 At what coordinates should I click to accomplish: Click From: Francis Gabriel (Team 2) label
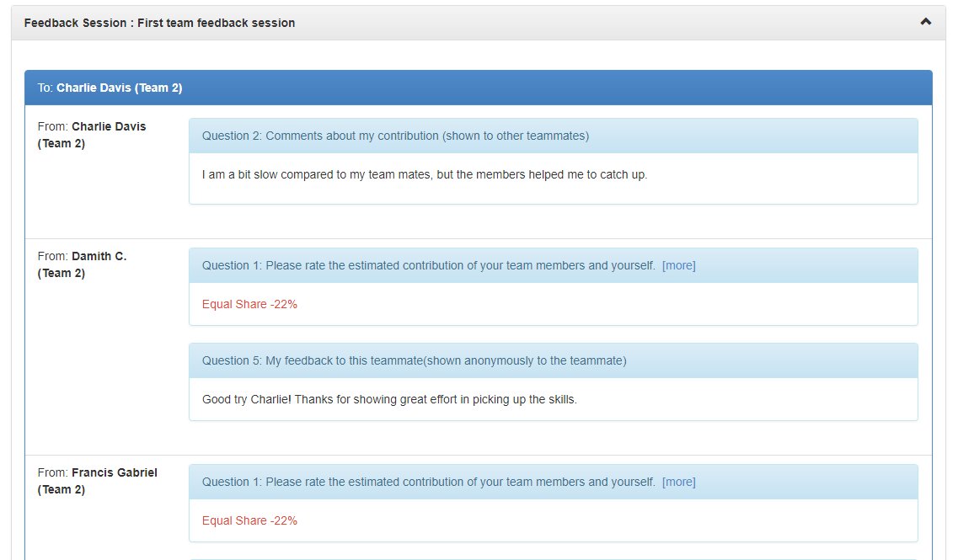(x=97, y=481)
